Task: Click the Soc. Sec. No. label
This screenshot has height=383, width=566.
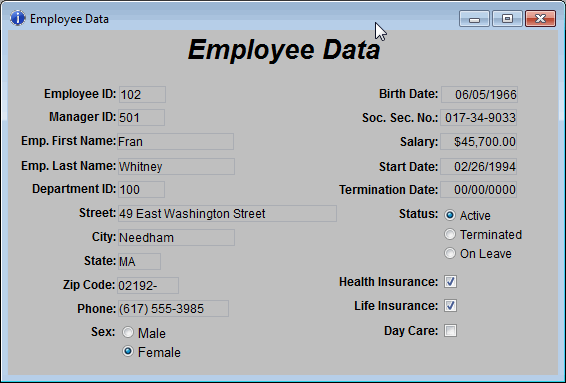Action: coord(400,118)
